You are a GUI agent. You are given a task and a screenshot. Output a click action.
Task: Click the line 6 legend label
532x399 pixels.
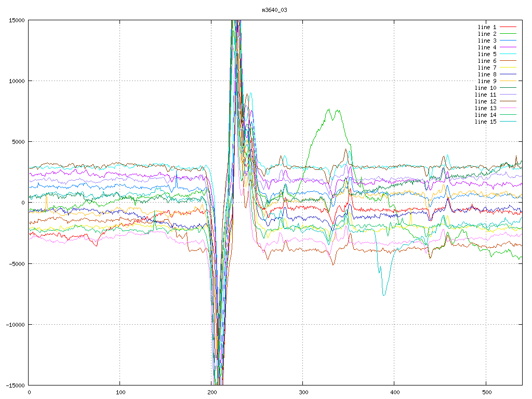[x=487, y=61]
